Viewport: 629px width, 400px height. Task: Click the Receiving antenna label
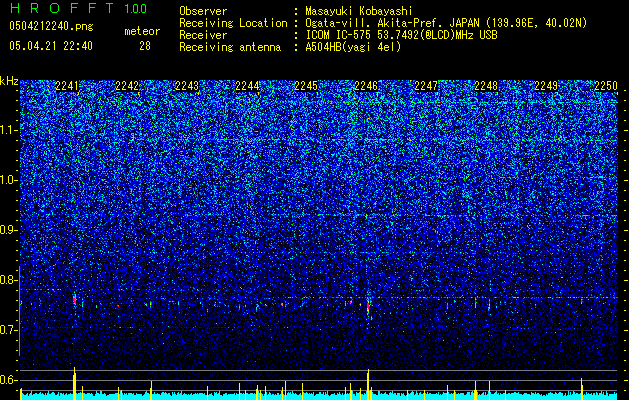point(230,47)
